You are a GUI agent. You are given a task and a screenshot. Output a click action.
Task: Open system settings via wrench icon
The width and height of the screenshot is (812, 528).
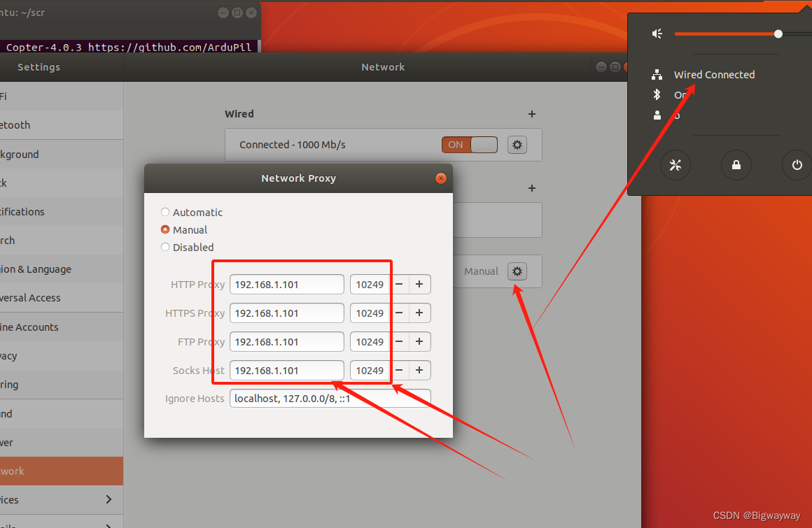[x=675, y=165]
